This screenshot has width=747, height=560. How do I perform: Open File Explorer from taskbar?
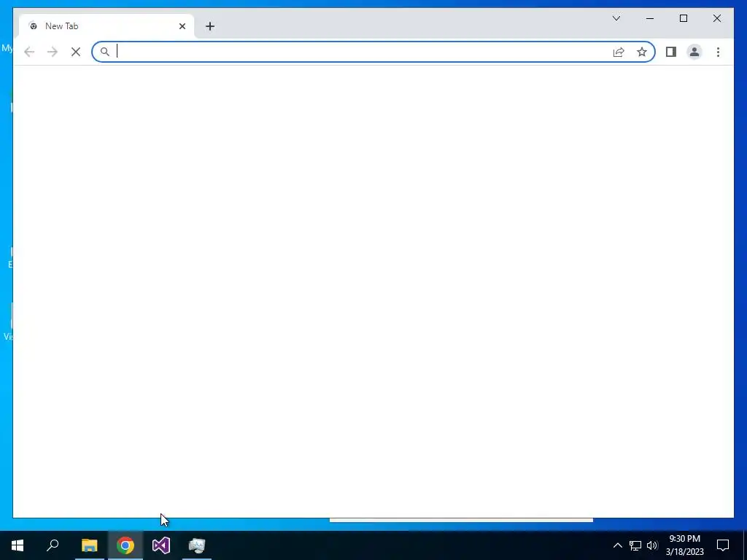[x=89, y=545]
